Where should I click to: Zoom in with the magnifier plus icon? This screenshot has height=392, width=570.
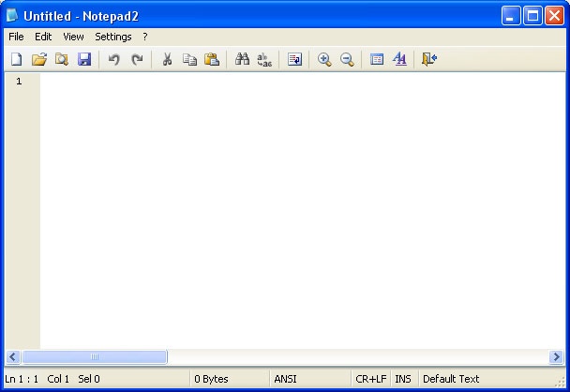point(324,59)
